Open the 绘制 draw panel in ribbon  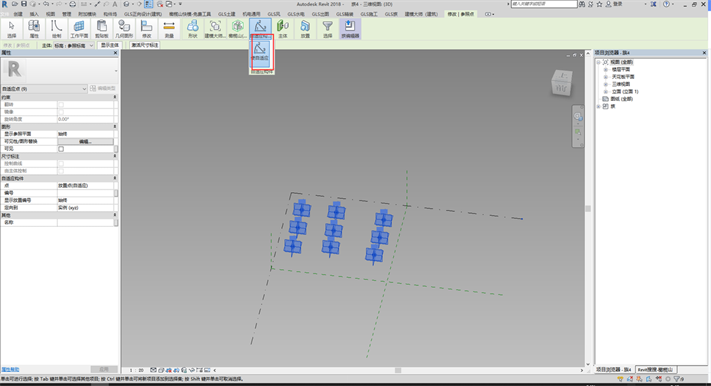pyautogui.click(x=56, y=29)
